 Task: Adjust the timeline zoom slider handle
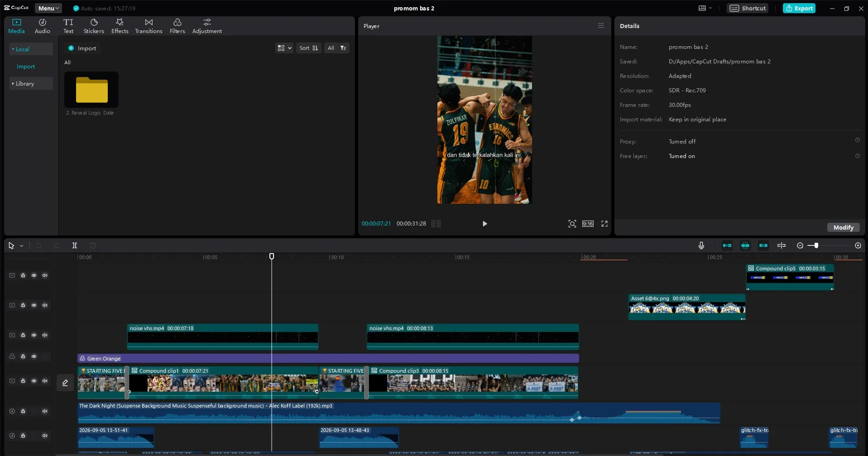pyautogui.click(x=816, y=245)
